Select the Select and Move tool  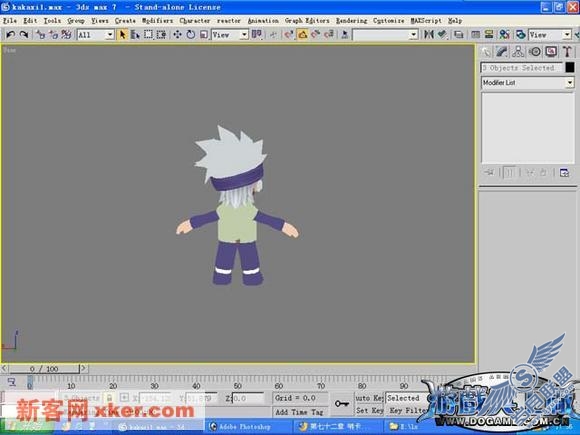pos(178,34)
